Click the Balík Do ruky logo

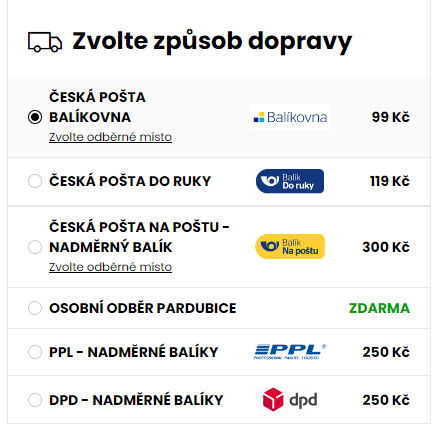click(290, 181)
